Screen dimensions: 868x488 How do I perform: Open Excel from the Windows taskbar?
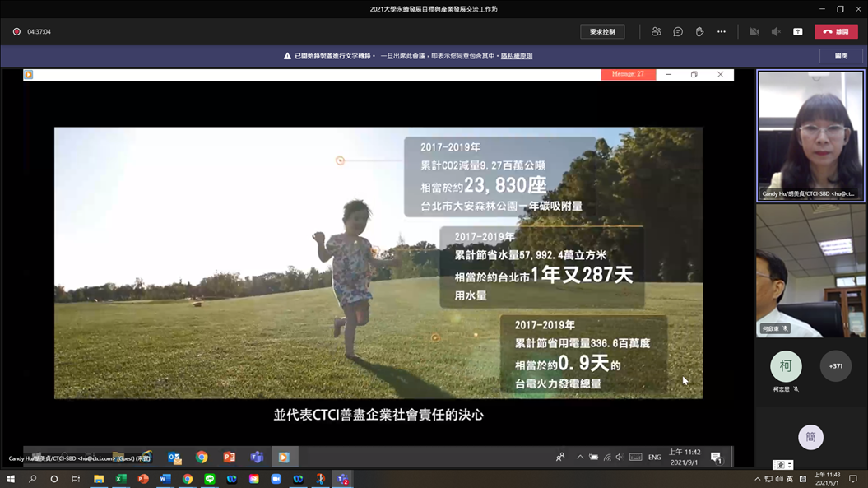[x=121, y=479]
